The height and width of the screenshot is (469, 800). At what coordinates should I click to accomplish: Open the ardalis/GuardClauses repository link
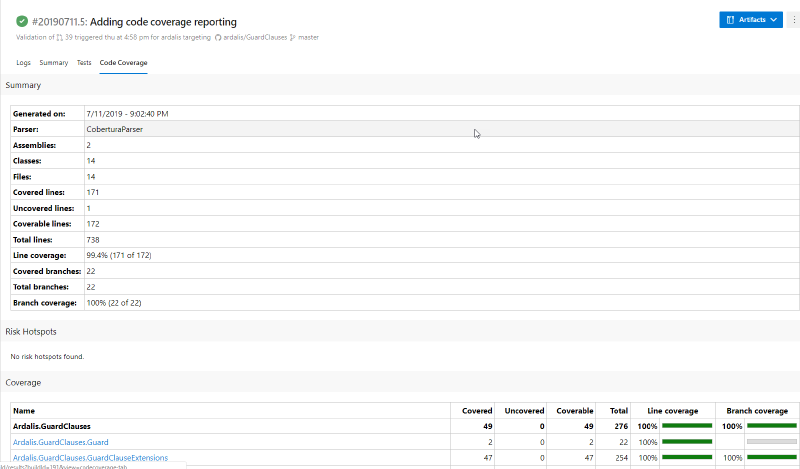(x=255, y=37)
